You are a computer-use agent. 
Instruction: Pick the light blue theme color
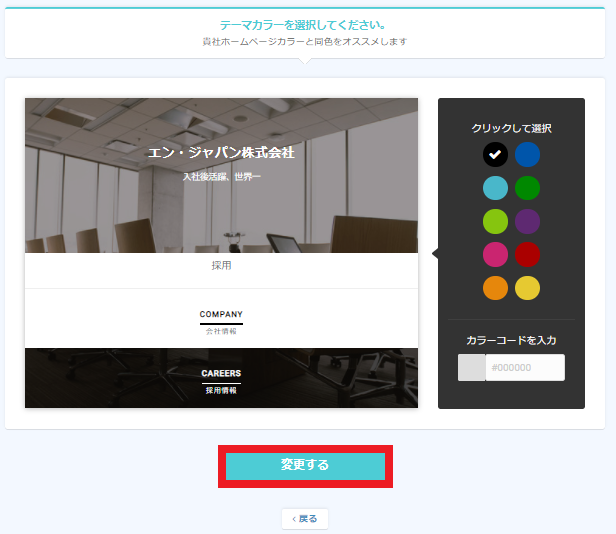point(495,188)
